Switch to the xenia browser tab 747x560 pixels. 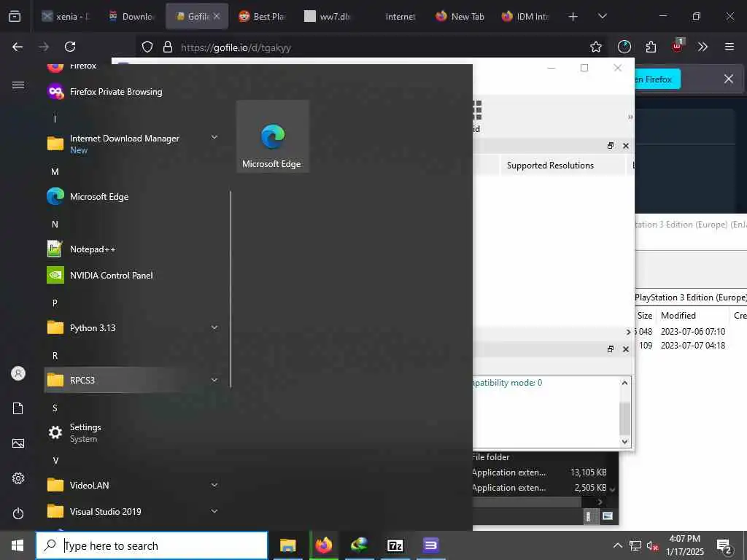66,16
